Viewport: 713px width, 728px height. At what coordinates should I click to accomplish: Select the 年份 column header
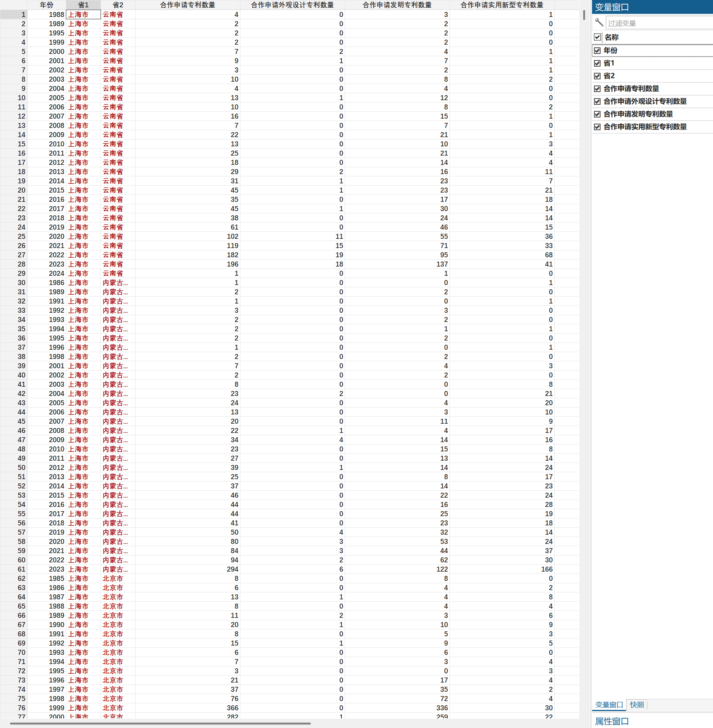pyautogui.click(x=47, y=5)
